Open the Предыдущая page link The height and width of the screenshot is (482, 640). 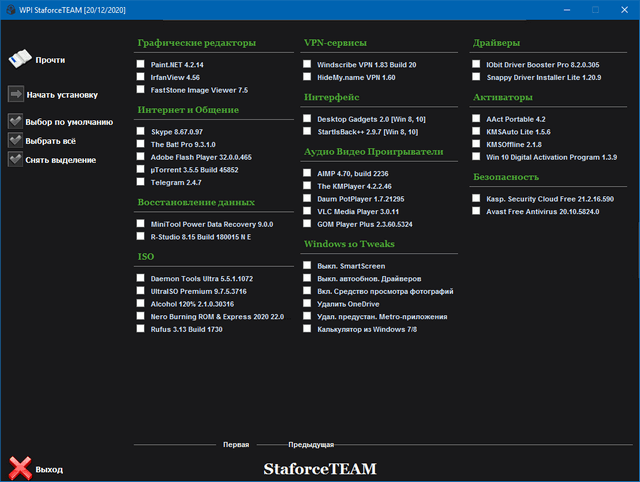311,444
